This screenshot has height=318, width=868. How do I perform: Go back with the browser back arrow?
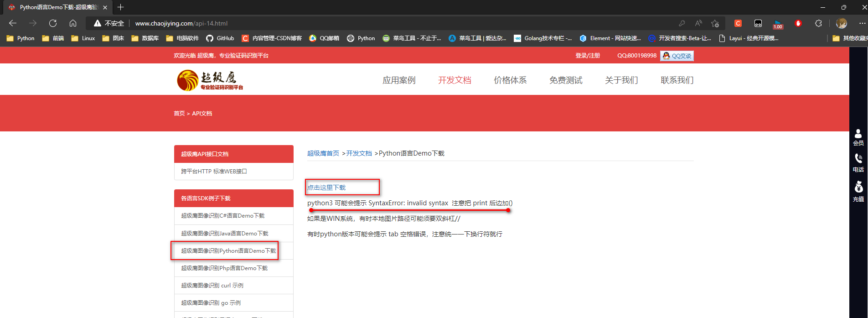pyautogui.click(x=13, y=23)
